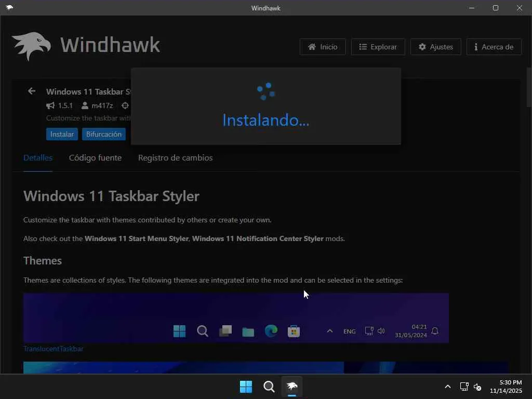Click version number 1.5.1

click(x=65, y=105)
